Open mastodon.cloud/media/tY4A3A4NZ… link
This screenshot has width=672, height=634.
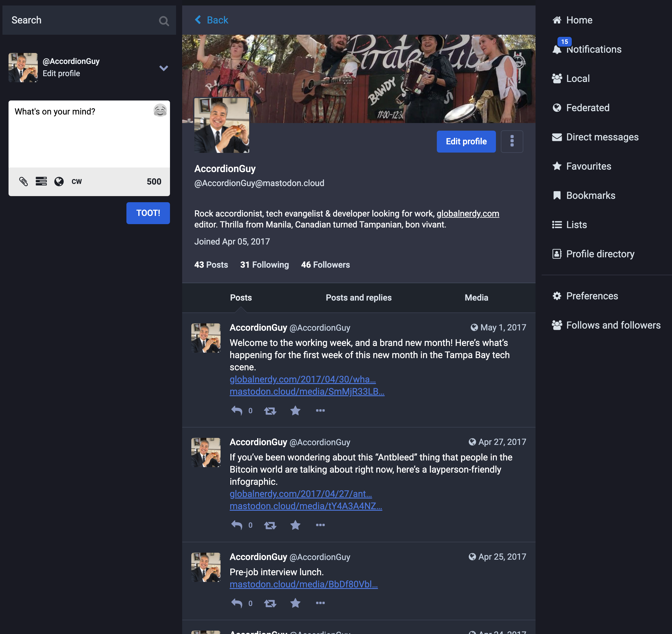(306, 506)
